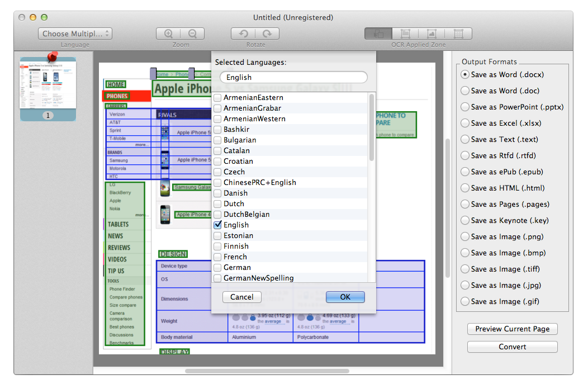This screenshot has height=389, width=588.
Task: Select the first OCR Applied Zone icon
Action: click(378, 34)
